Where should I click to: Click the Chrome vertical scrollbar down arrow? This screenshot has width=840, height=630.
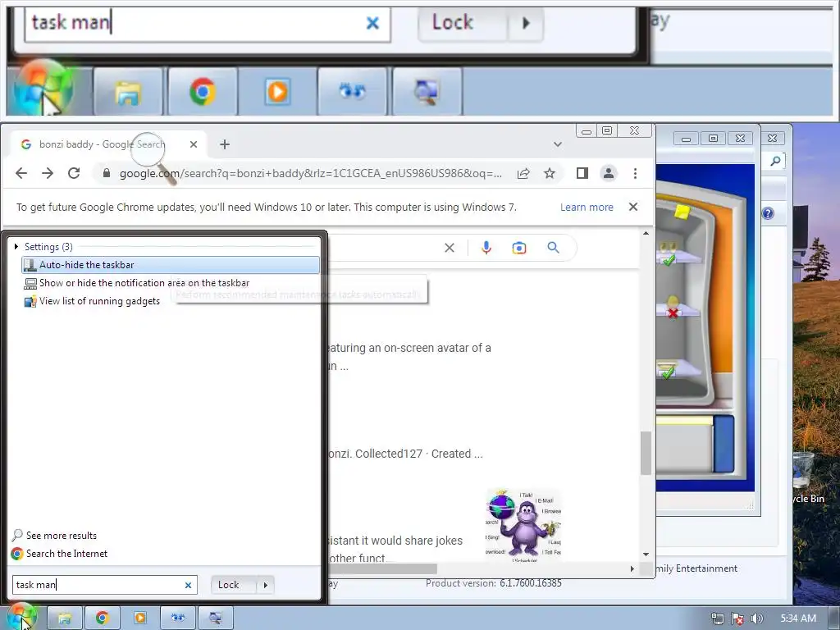[646, 555]
